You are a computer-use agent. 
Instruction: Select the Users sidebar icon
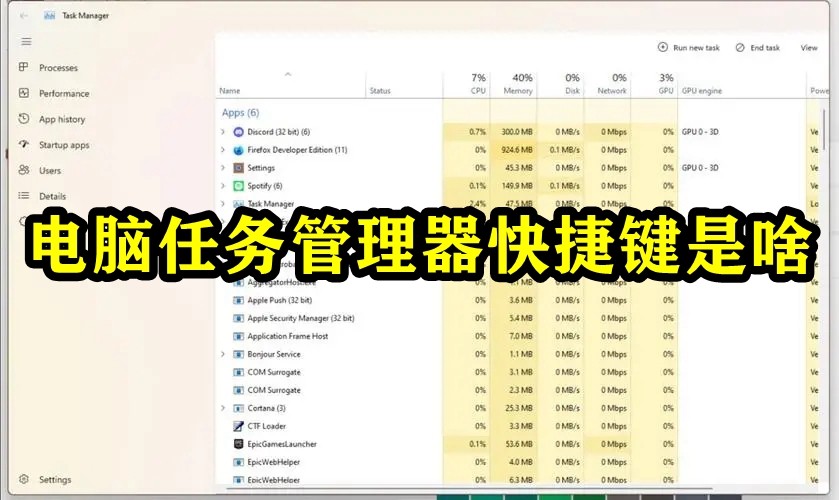24,170
